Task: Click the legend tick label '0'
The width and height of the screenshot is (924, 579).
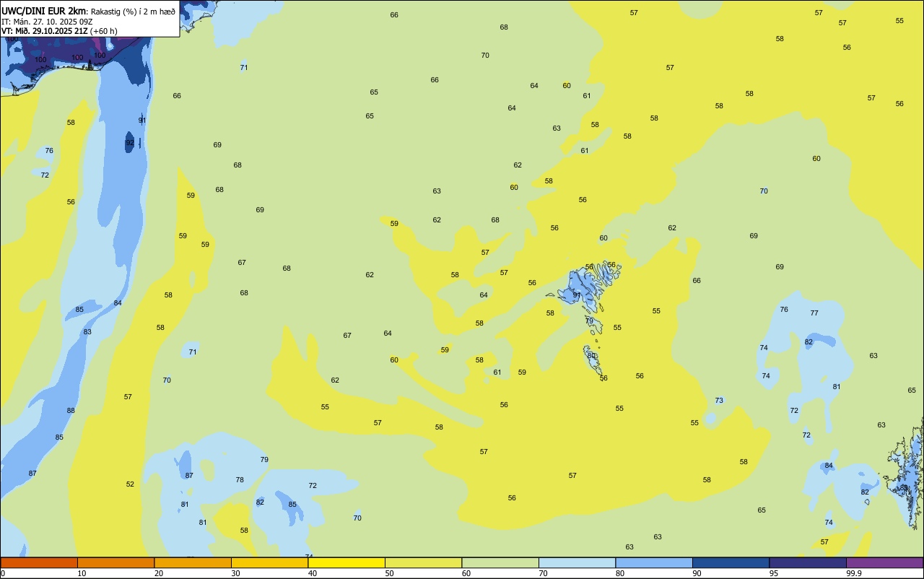Action: 3,573
